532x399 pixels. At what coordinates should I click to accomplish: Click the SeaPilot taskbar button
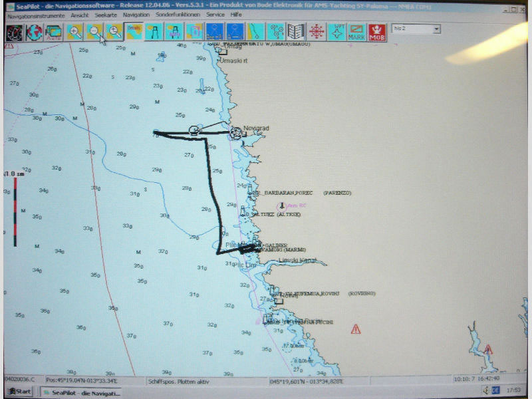pyautogui.click(x=73, y=392)
